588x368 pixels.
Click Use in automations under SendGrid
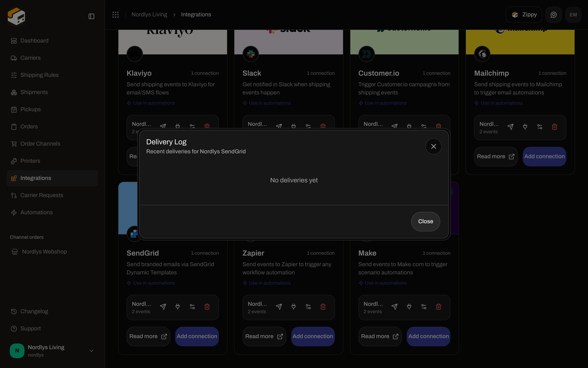[x=151, y=283]
